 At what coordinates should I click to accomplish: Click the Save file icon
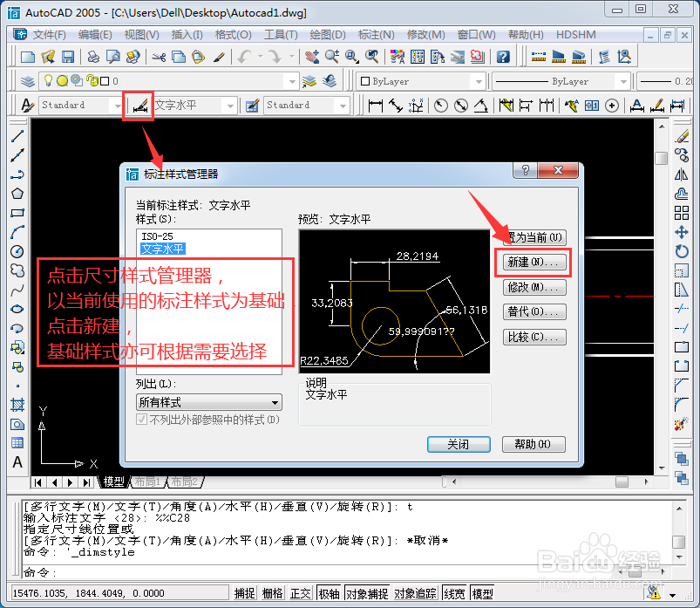tap(68, 57)
